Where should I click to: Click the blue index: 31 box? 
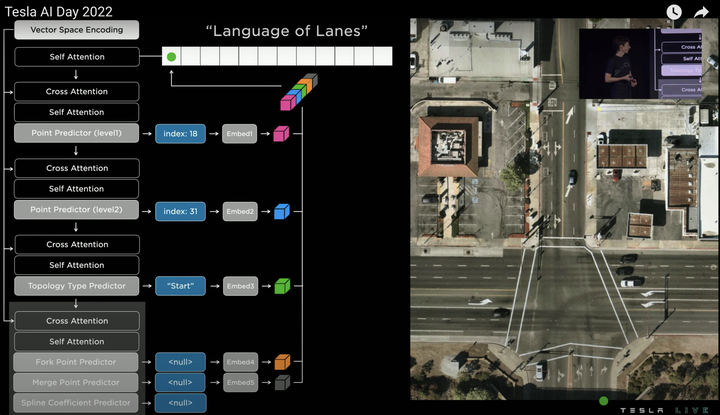(x=180, y=212)
